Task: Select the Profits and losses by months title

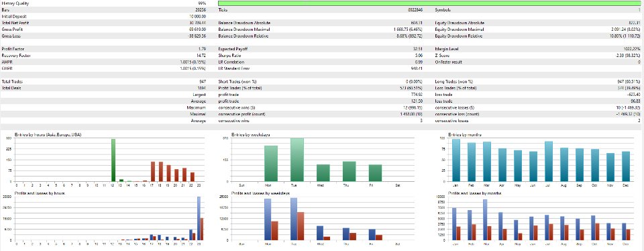Action: tap(474, 193)
